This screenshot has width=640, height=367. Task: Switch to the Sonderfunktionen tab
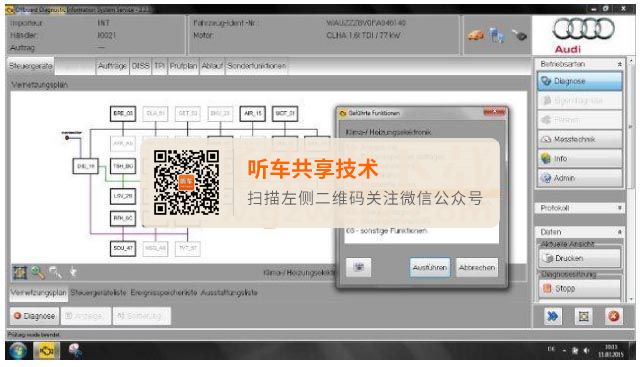tap(257, 66)
